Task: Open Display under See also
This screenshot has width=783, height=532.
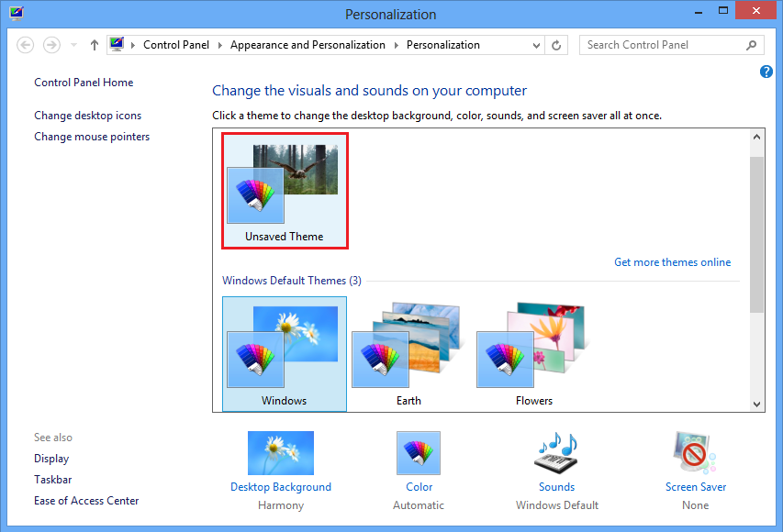Action: [51, 459]
